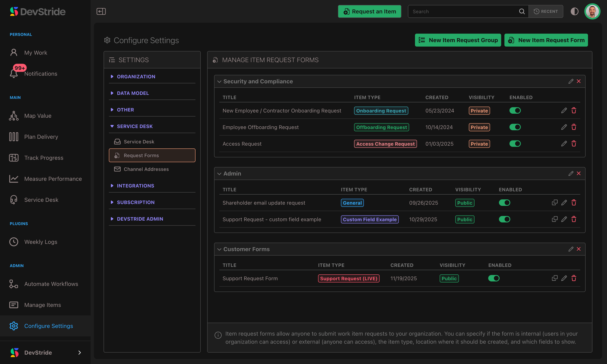
Task: Delete the Support Request Form
Action: point(574,278)
